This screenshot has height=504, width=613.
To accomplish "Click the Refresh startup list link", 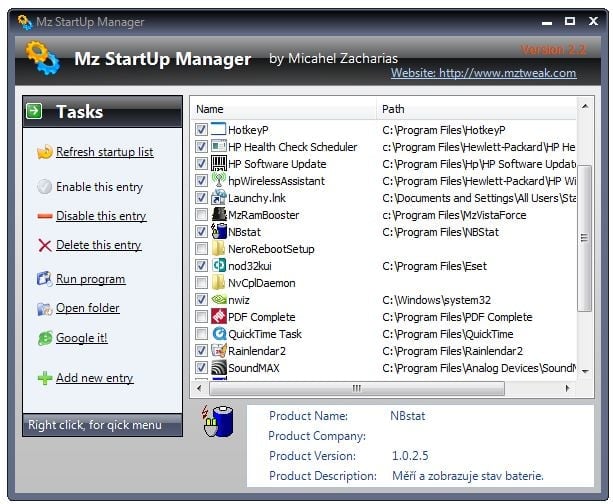I will pos(104,152).
